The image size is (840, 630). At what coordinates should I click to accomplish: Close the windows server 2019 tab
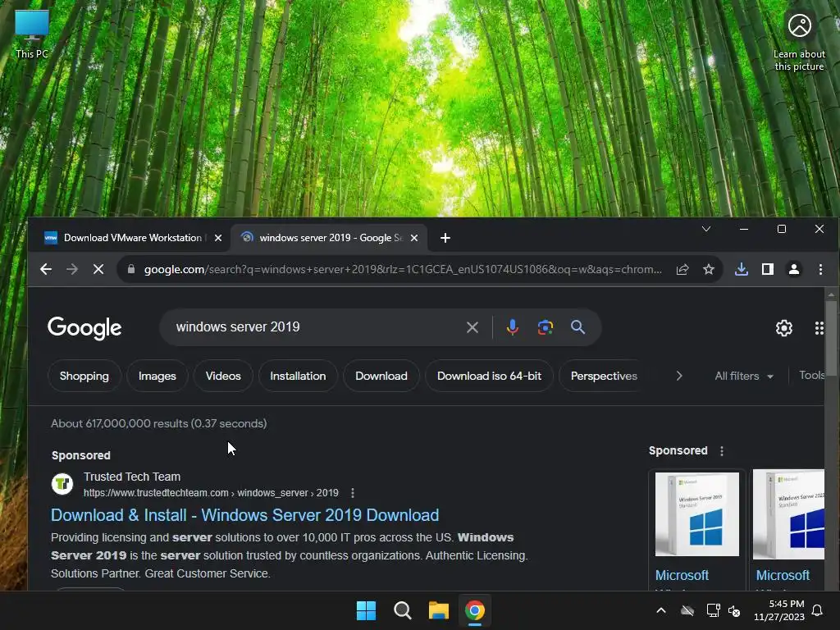point(414,238)
